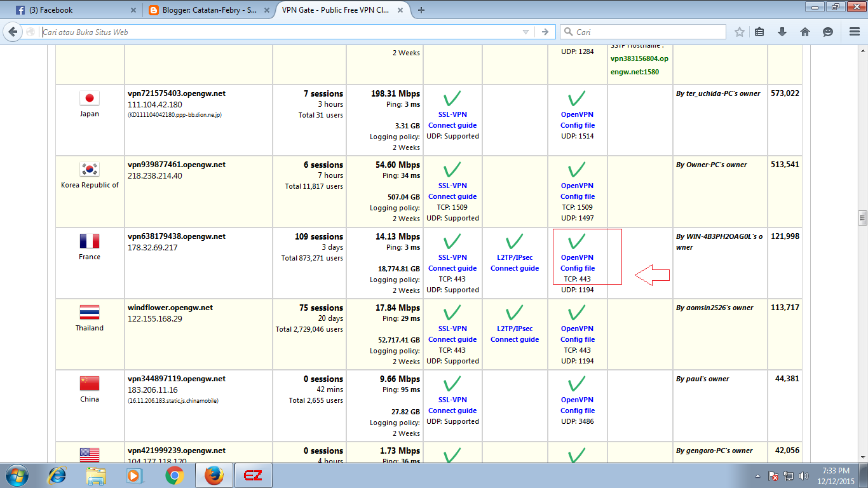Select hostname windflower.opengw.net
Image resolution: width=868 pixels, height=488 pixels.
coord(170,308)
